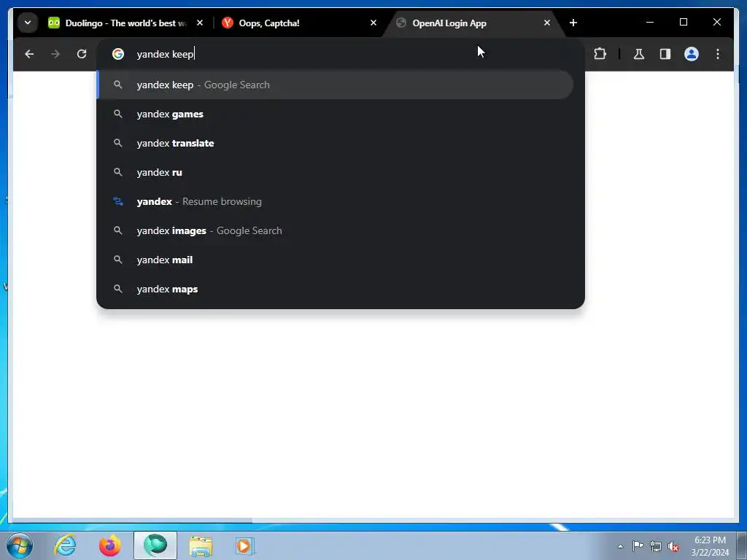Click the Show desktop button

(741, 545)
